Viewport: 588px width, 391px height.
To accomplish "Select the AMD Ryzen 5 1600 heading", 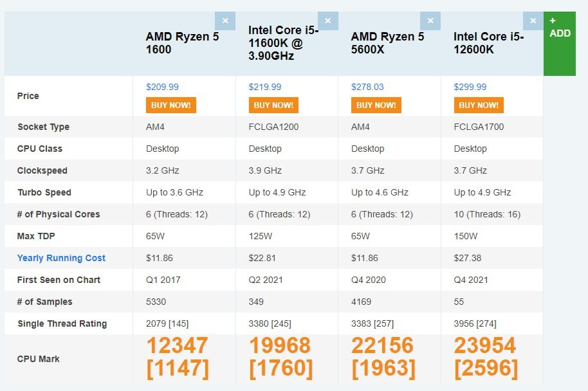I will coord(182,43).
